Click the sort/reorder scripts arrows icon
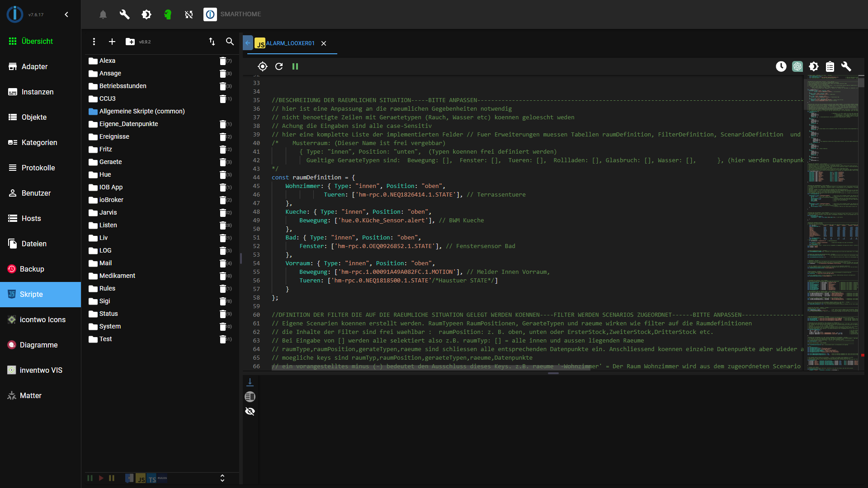 [212, 42]
